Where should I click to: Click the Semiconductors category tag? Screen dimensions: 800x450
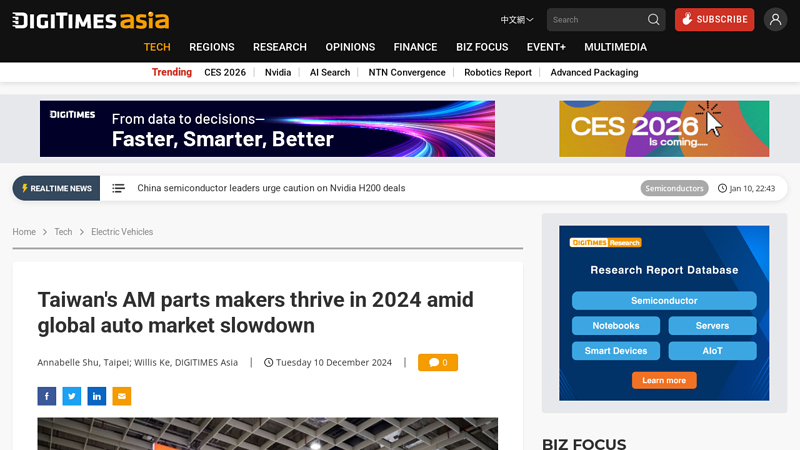click(x=674, y=188)
